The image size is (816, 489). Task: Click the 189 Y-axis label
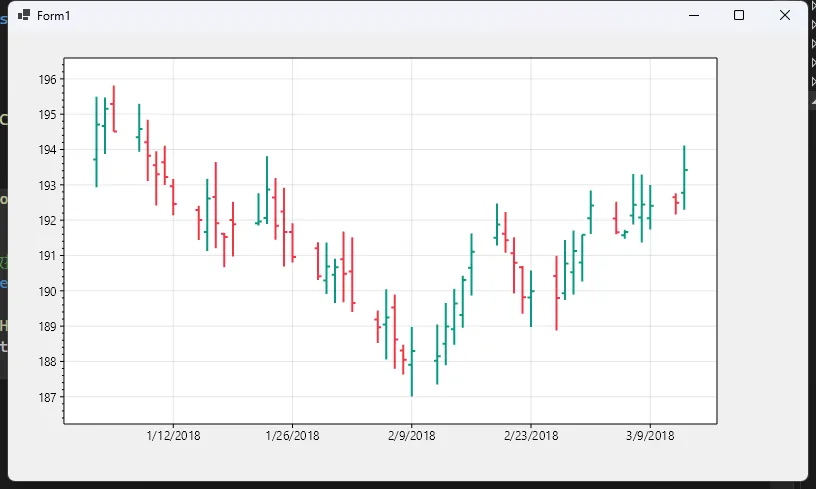pyautogui.click(x=47, y=327)
